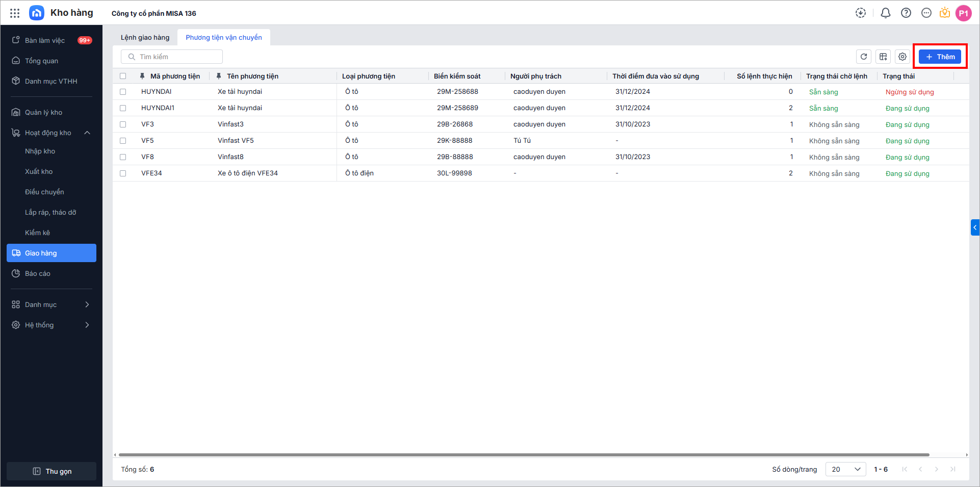Click the notification bell icon
The height and width of the screenshot is (487, 980).
click(886, 13)
